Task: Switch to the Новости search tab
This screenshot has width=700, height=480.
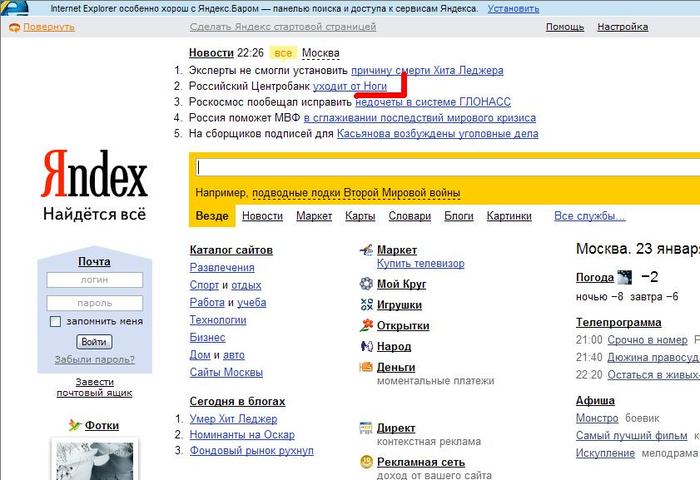Action: coord(262,216)
